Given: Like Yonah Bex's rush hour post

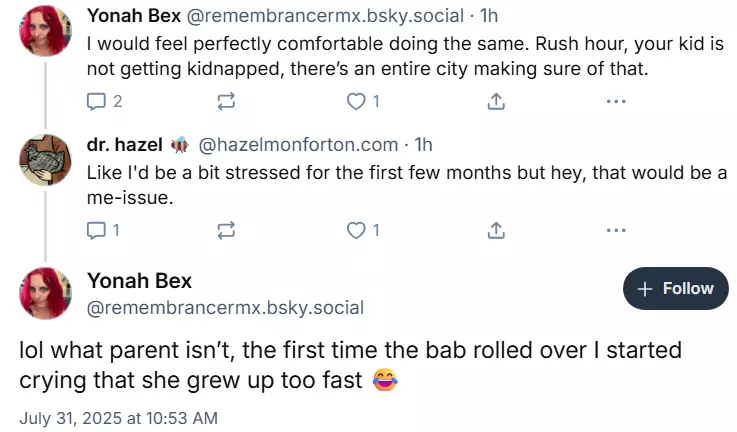Looking at the screenshot, I should pyautogui.click(x=363, y=101).
